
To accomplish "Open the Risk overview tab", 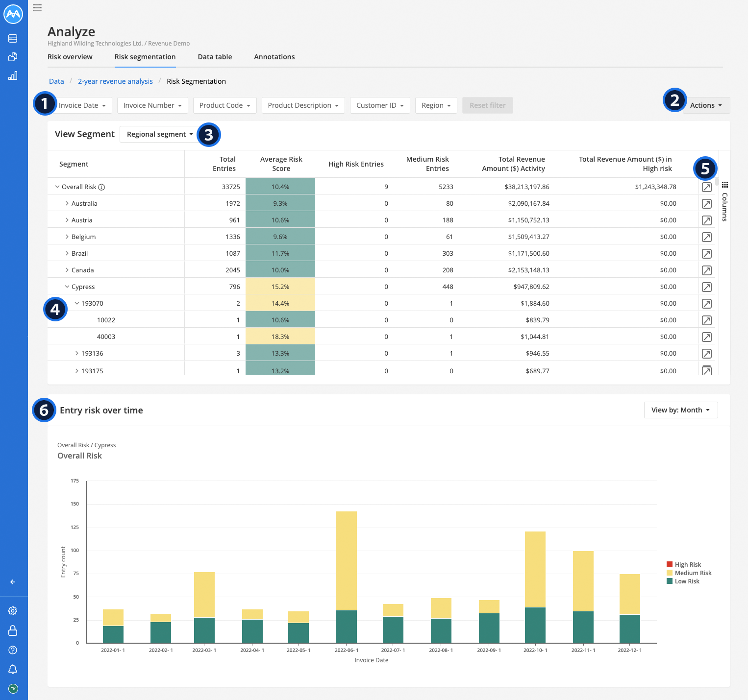I will tap(70, 57).
